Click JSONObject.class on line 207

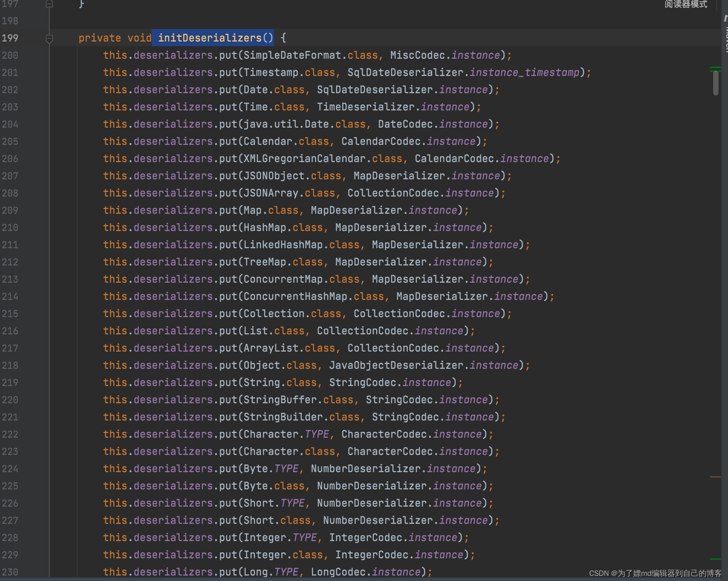point(292,176)
